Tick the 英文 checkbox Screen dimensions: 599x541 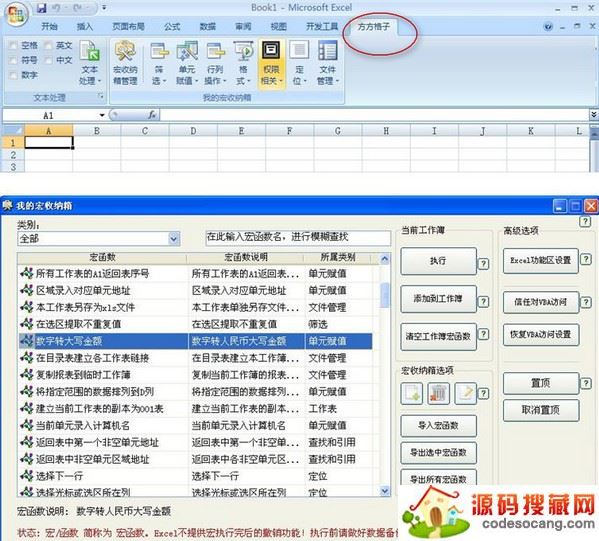pyautogui.click(x=48, y=46)
